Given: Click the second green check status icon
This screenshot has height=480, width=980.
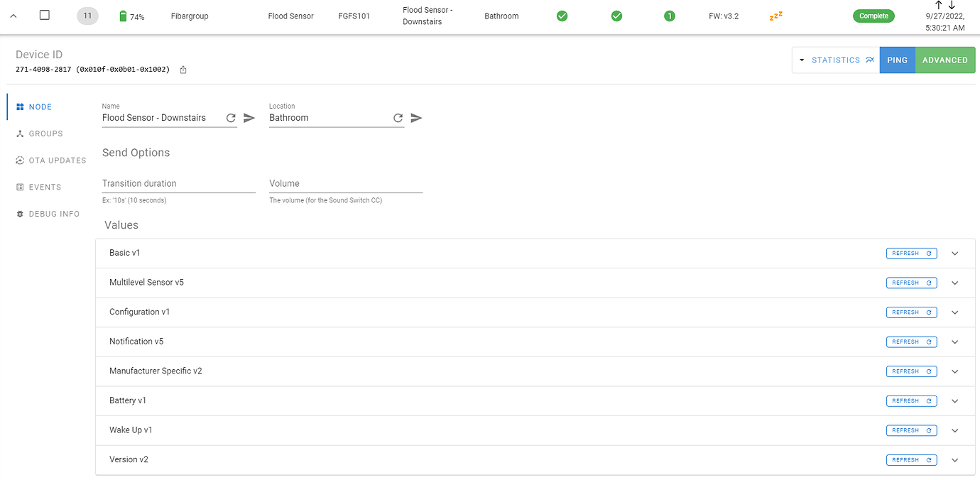Looking at the screenshot, I should coord(616,16).
